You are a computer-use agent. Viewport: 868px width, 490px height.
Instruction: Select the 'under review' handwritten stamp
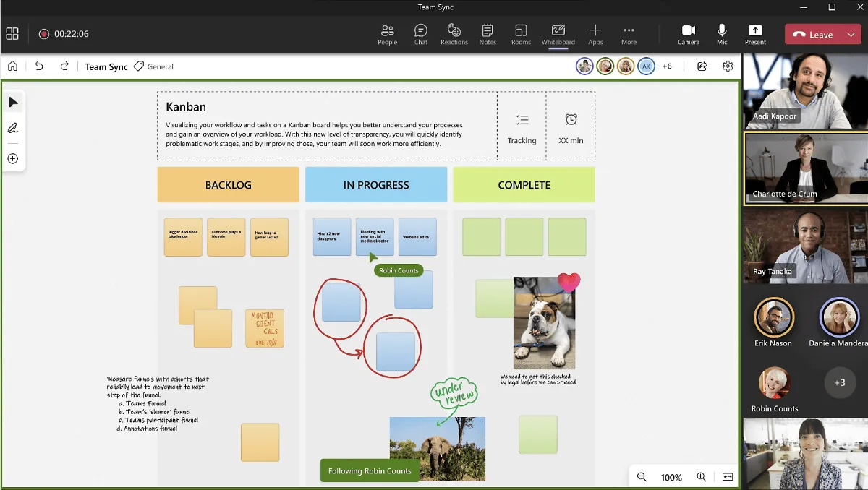pos(454,394)
